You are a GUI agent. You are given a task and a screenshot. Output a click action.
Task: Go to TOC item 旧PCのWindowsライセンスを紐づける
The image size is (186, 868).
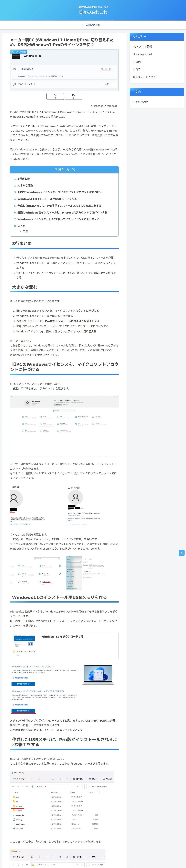click(x=60, y=192)
